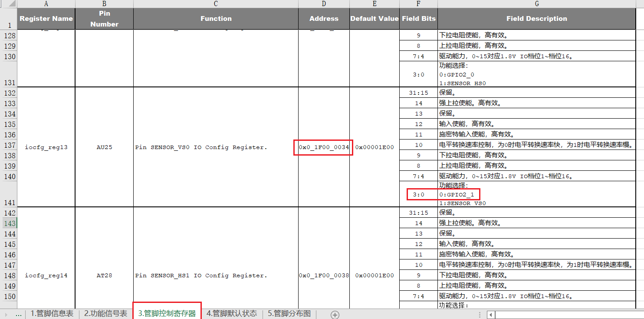This screenshot has width=644, height=319.
Task: Click the horizontal scrollbar track
Action: (x=569, y=314)
